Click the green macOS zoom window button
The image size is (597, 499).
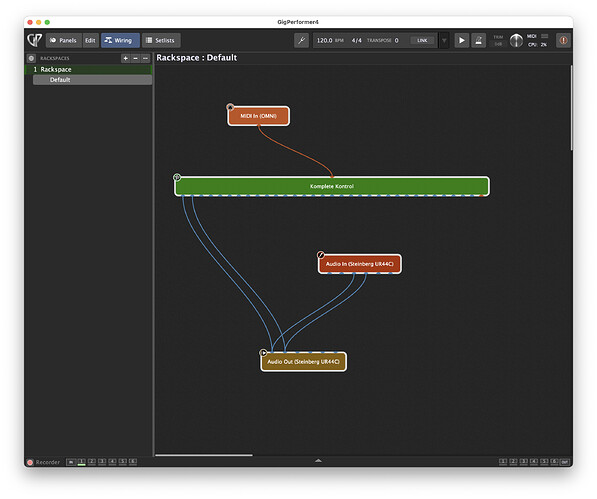[x=47, y=22]
